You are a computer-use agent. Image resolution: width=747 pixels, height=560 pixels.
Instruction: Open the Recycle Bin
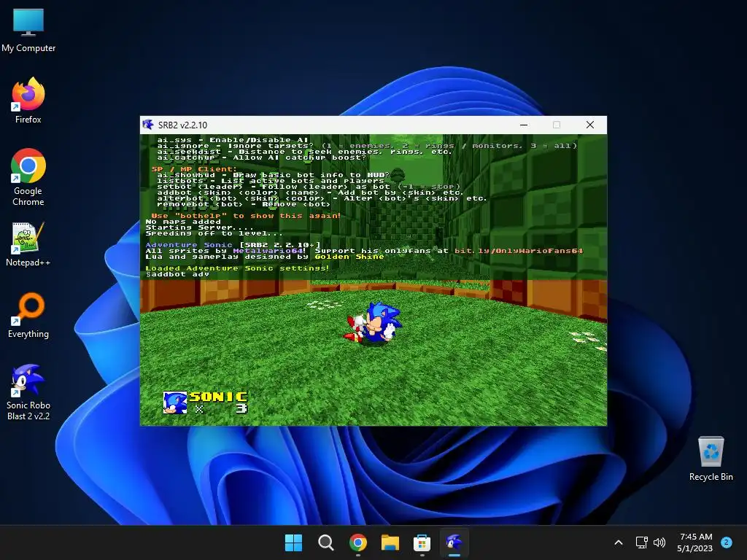point(711,458)
